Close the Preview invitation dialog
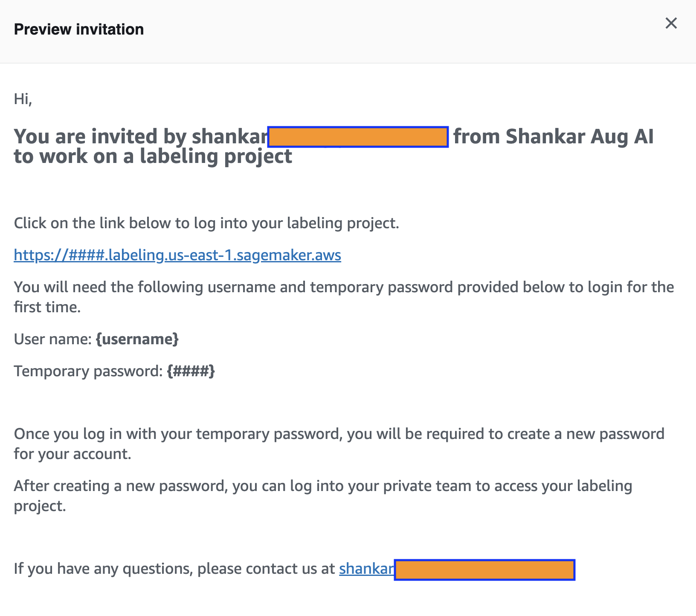The height and width of the screenshot is (616, 696). 671,23
